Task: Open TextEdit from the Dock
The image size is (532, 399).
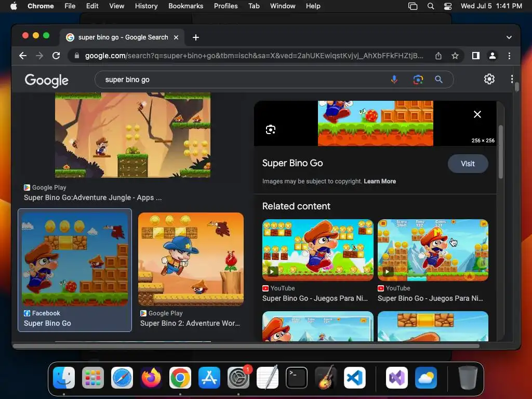Action: 268,378
